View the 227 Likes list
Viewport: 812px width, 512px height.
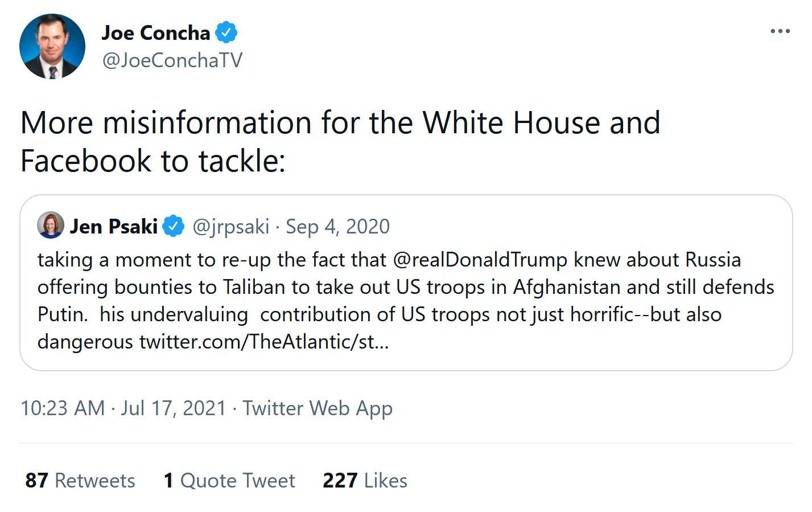364,480
